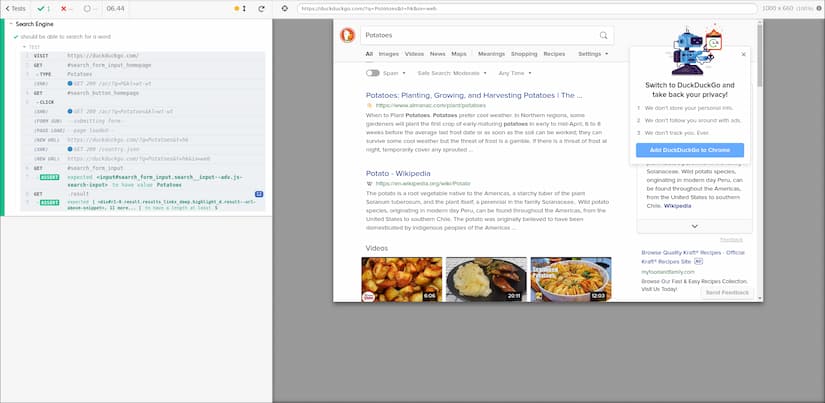Select assert 'to have a length at least 5'
Screen dimensions: 825x403
tap(143, 205)
